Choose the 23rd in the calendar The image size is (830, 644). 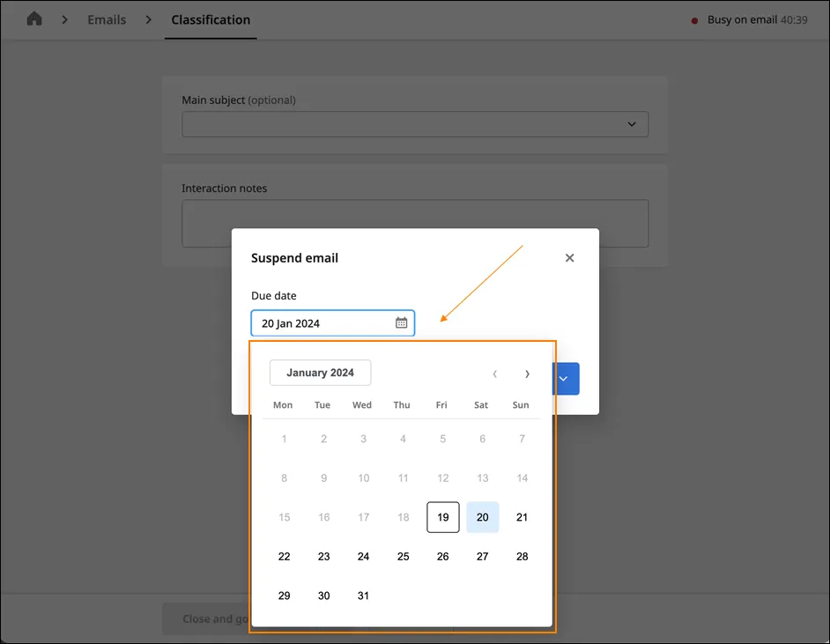[x=324, y=556]
